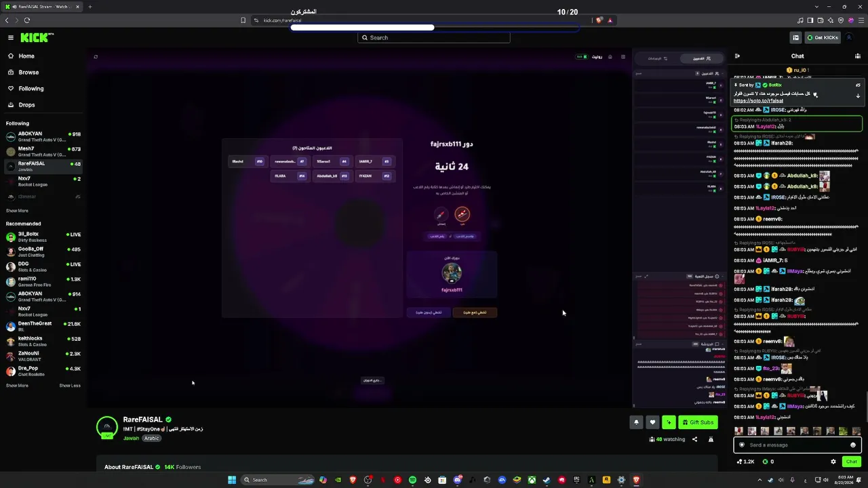Click the Arabic language tag
The image size is (868, 488).
[x=151, y=439]
